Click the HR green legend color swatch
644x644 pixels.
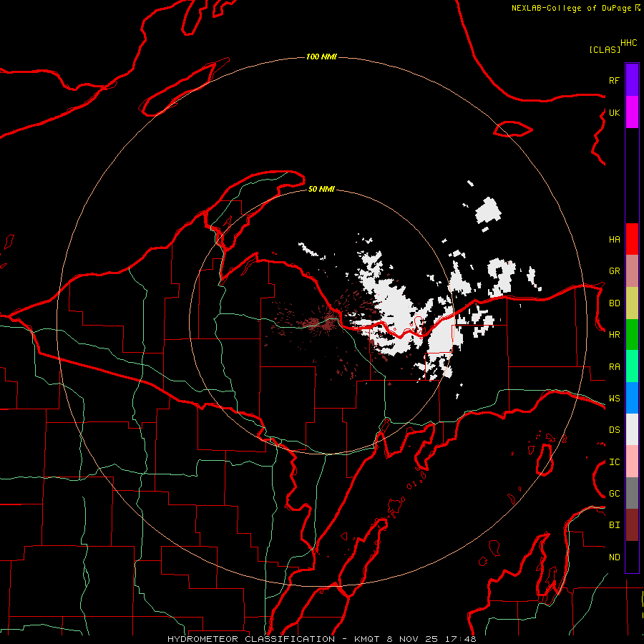coord(632,335)
